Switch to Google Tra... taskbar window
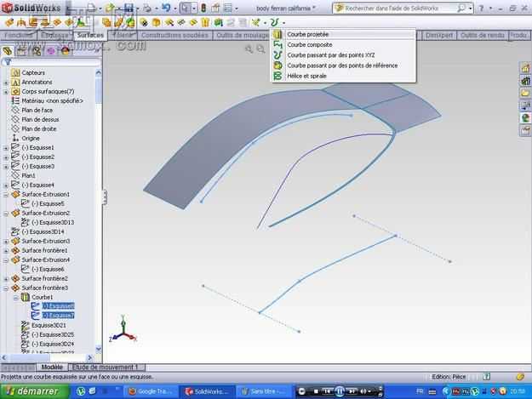This screenshot has height=399, width=532. coord(151,391)
